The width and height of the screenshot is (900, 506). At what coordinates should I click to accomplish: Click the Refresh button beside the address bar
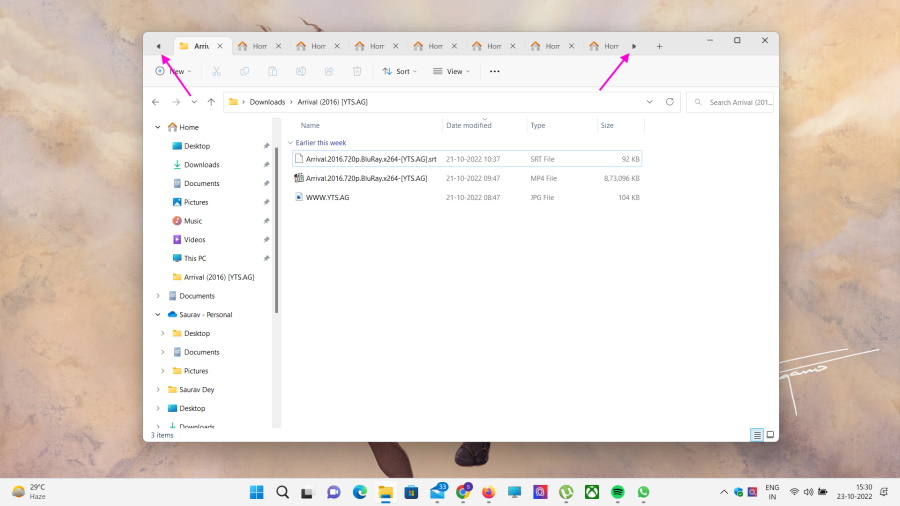pos(669,102)
